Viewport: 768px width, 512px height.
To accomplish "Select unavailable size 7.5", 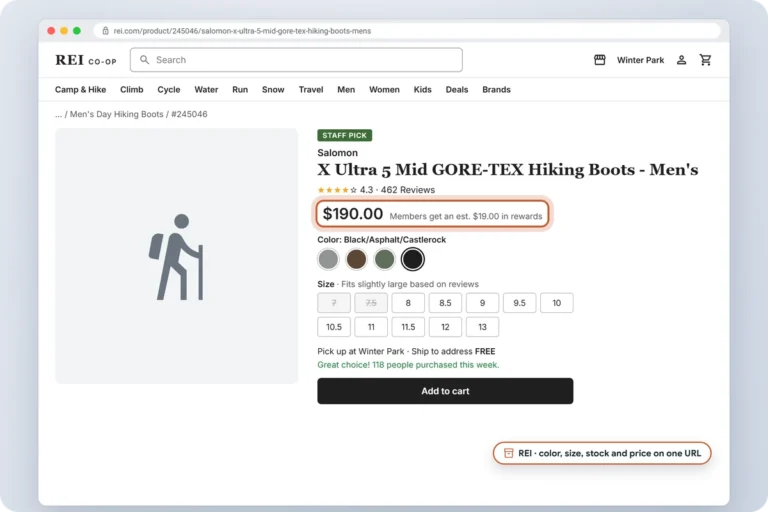I will coord(371,303).
